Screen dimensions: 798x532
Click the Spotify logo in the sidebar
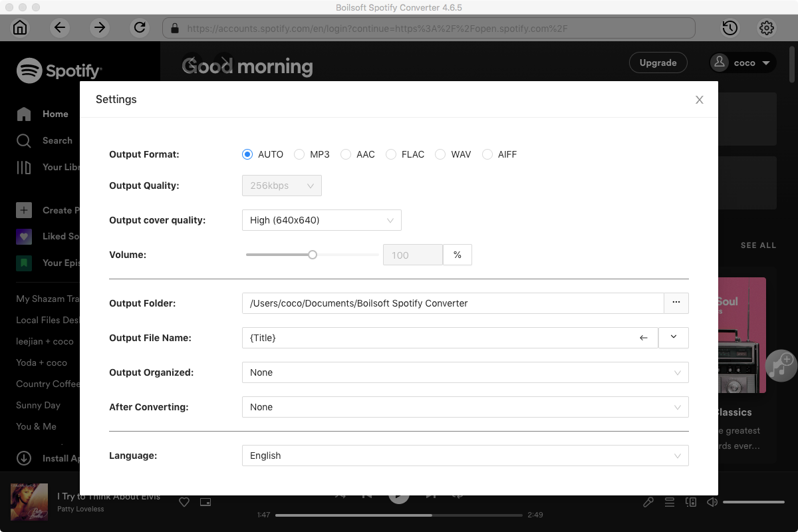[59, 70]
